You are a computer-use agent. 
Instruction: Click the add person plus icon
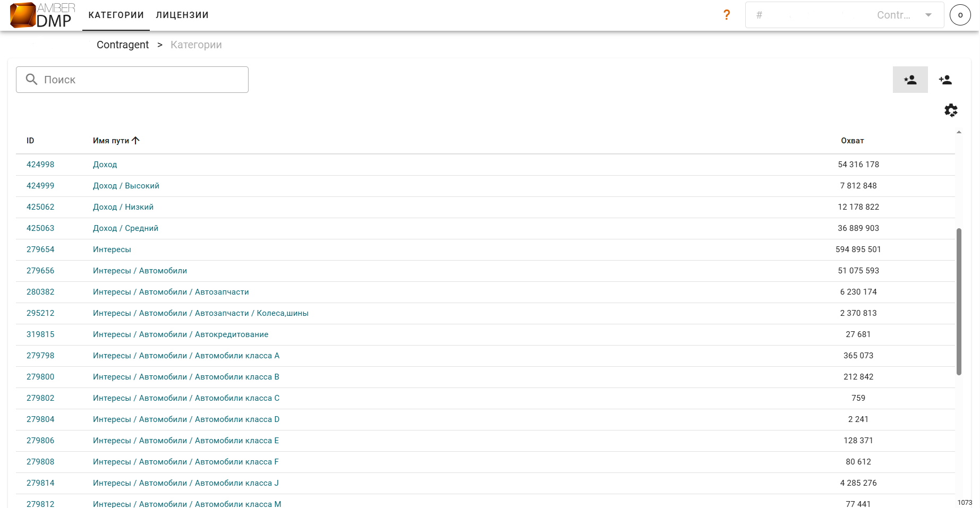click(945, 80)
